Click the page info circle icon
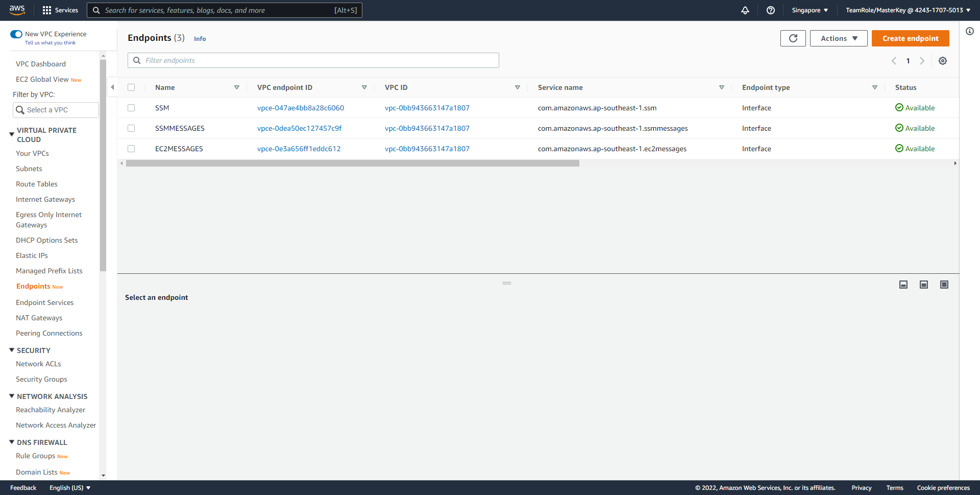 pos(969,31)
